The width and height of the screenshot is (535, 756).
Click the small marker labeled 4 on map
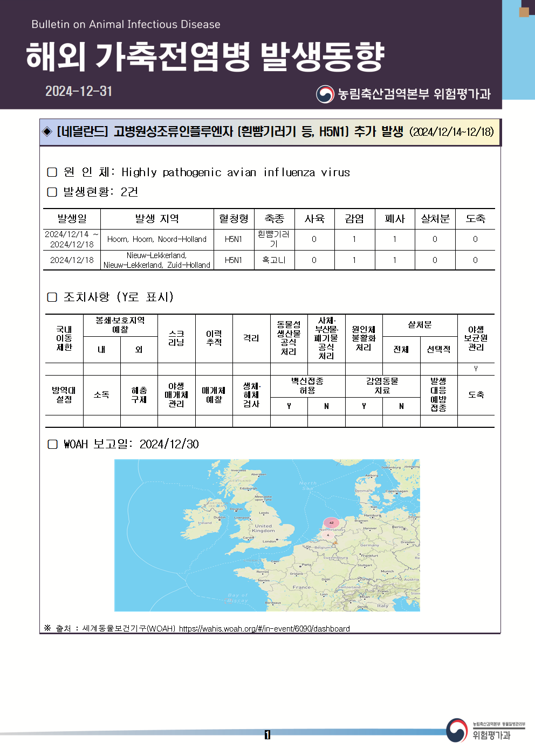328,535
